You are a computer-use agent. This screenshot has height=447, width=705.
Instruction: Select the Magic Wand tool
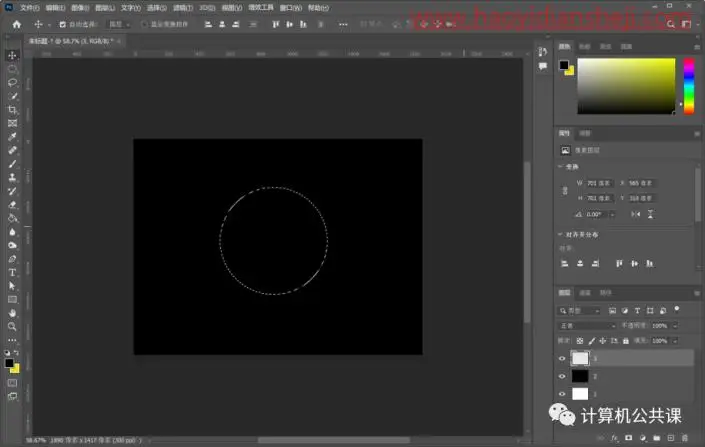click(12, 96)
